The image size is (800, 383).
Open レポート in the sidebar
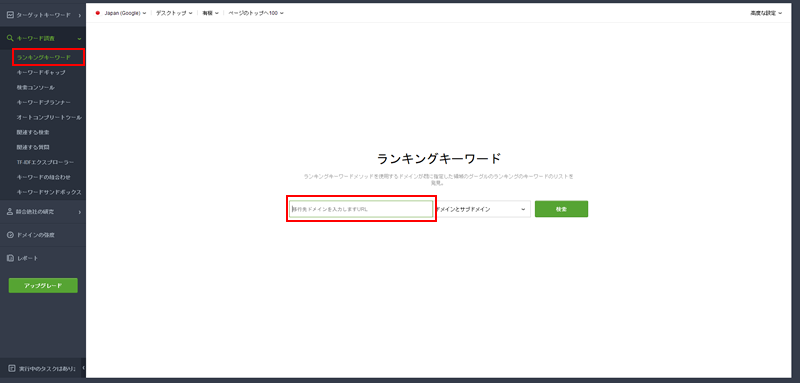[x=27, y=259]
